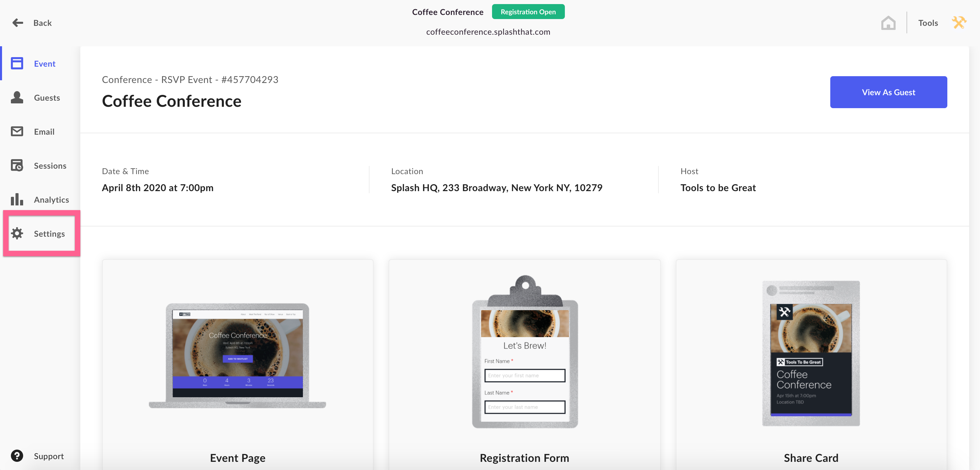Switch to the Event sidebar tab
The height and width of the screenshot is (470, 980).
pos(45,64)
